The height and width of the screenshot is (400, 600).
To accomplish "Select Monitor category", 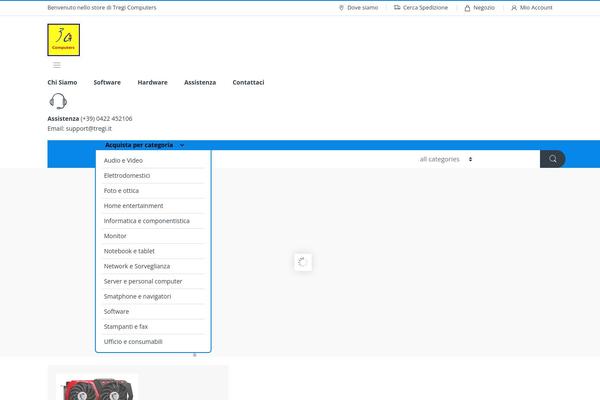I will click(x=153, y=236).
